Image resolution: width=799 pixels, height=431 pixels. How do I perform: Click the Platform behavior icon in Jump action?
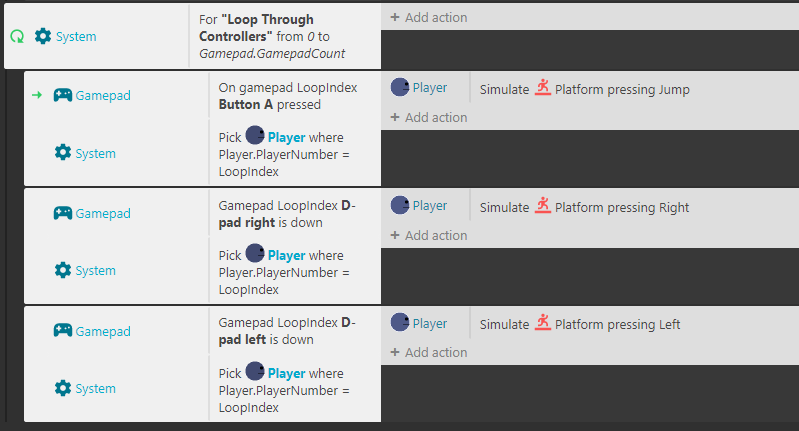coord(543,88)
